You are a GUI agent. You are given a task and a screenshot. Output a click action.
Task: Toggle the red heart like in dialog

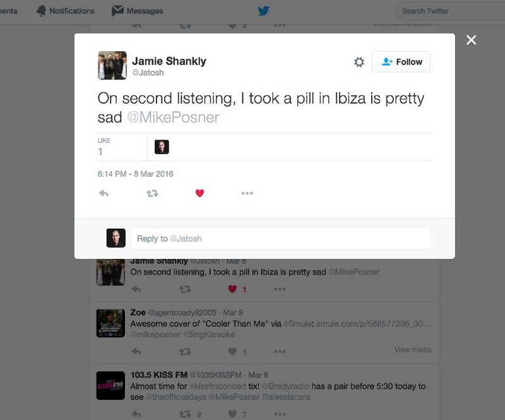[x=199, y=193]
